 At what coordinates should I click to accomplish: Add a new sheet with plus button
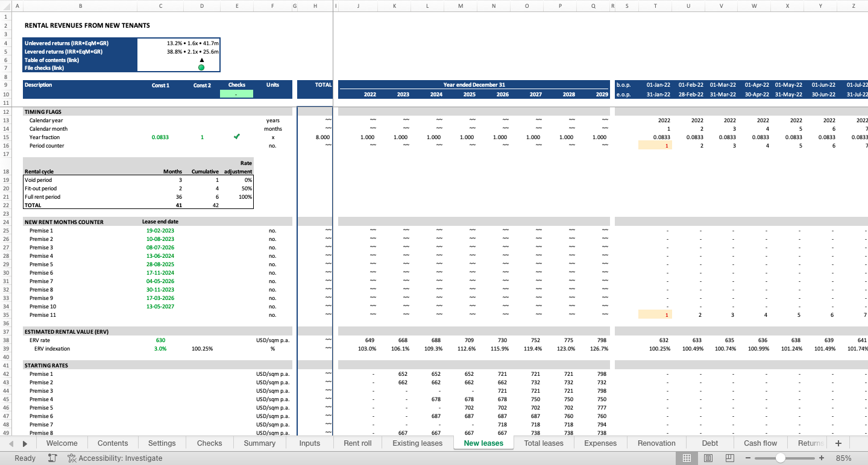tap(838, 443)
